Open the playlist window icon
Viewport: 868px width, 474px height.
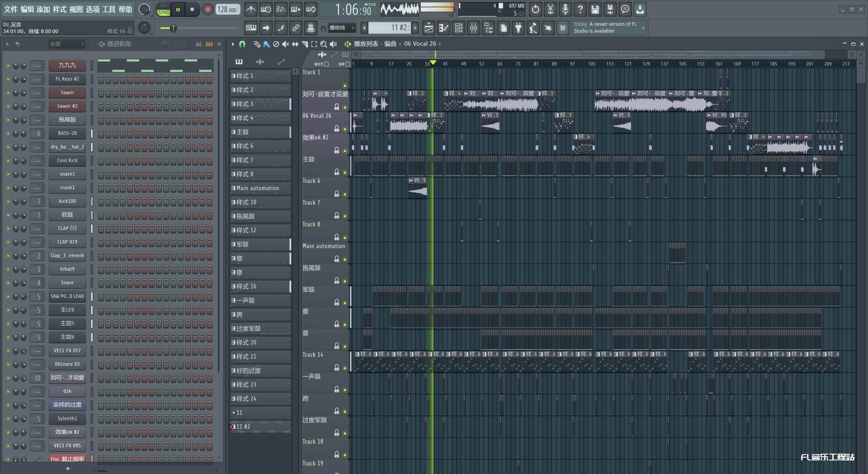(x=428, y=28)
